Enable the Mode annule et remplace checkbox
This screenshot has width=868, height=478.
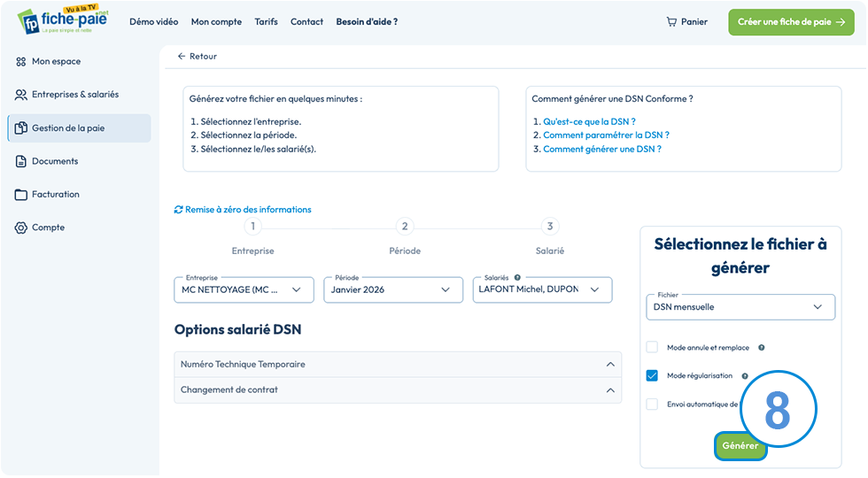pyautogui.click(x=652, y=347)
